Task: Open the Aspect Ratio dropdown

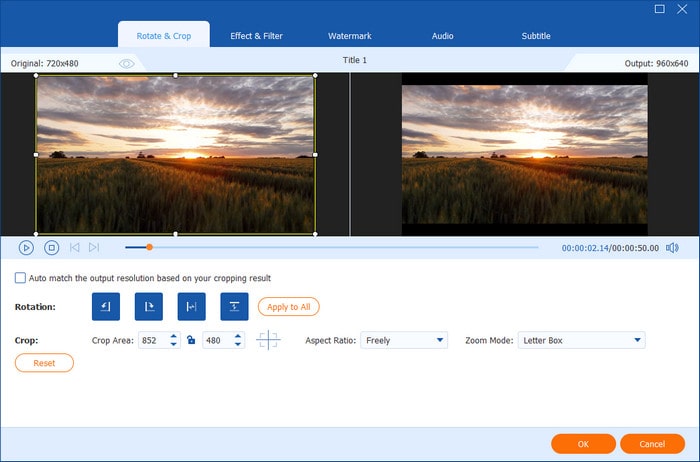Action: point(403,340)
